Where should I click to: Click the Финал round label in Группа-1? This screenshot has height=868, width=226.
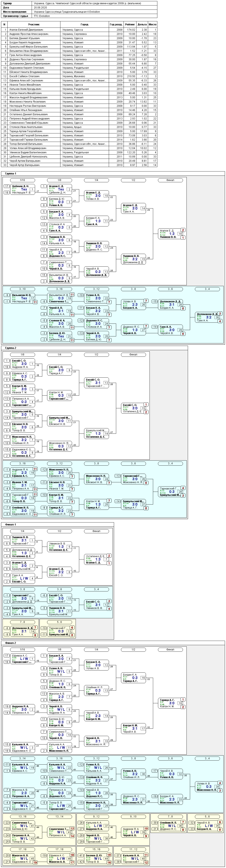170,180
